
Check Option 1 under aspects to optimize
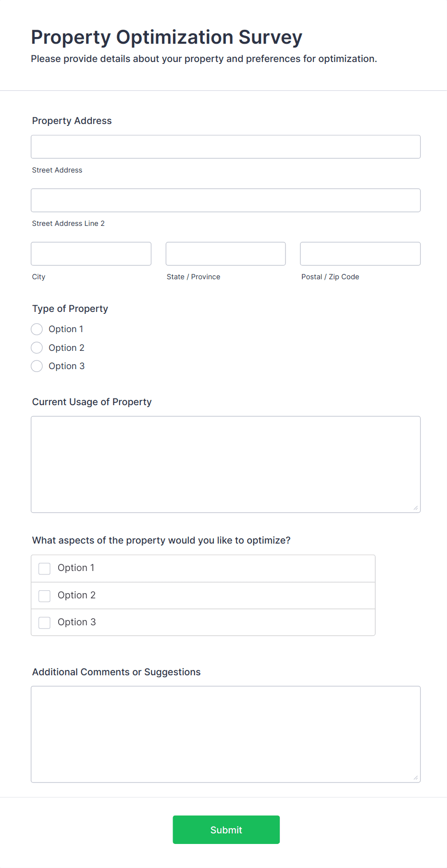tap(45, 569)
